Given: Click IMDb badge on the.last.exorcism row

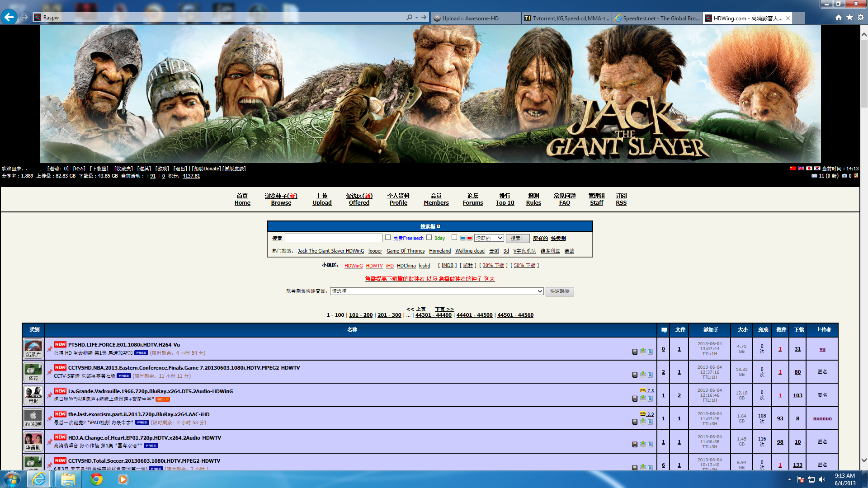Looking at the screenshot, I should tap(642, 413).
